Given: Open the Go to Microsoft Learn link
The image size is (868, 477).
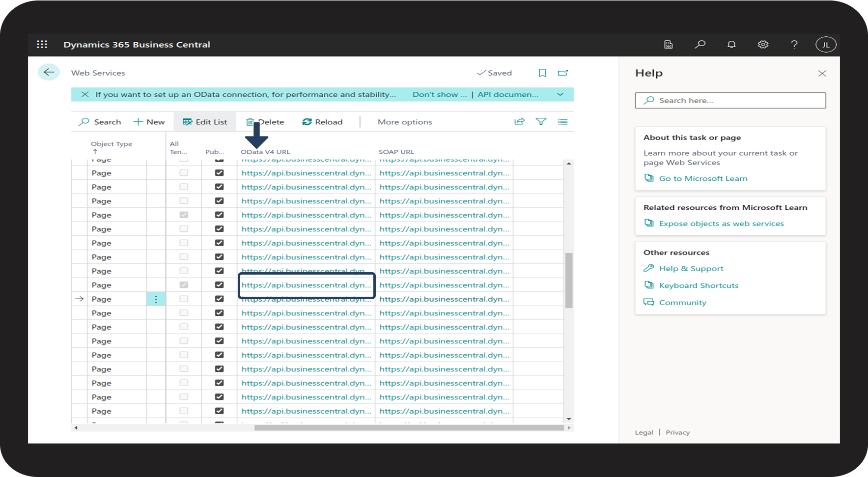Looking at the screenshot, I should point(703,178).
